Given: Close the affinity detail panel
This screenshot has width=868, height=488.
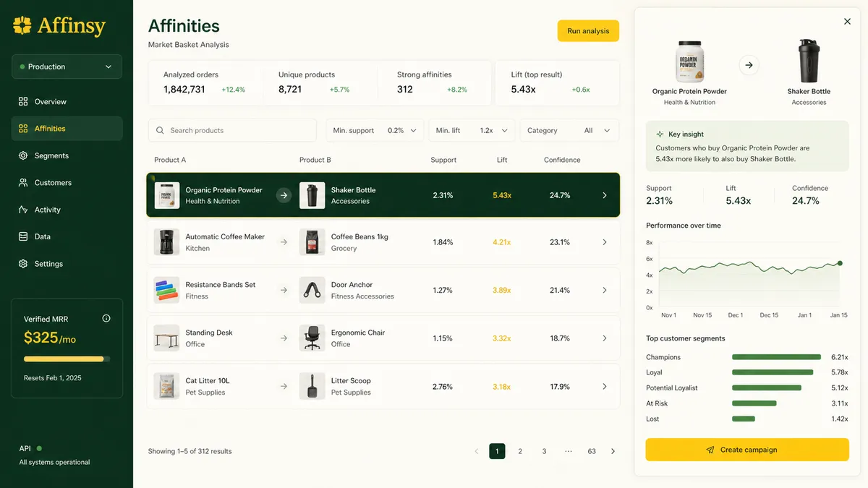Looking at the screenshot, I should [x=848, y=22].
